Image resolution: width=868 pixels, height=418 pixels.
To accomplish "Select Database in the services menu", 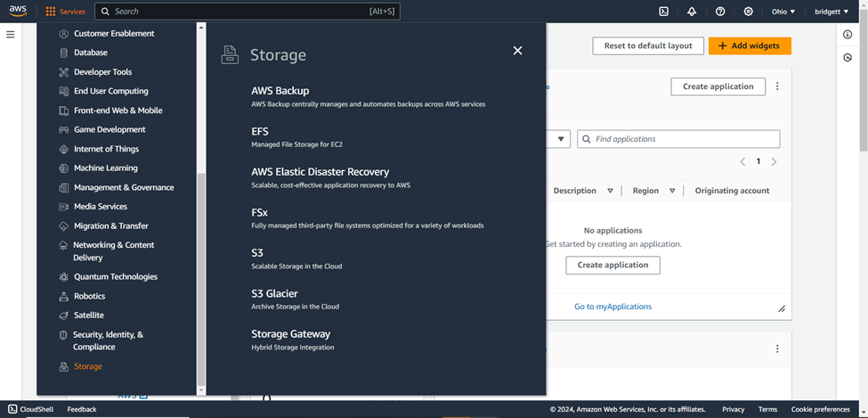I will [91, 53].
